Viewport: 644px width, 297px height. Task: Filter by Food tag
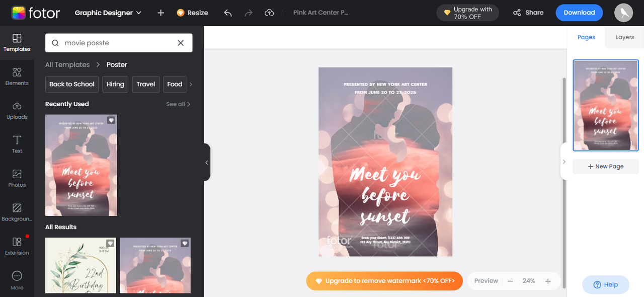175,84
